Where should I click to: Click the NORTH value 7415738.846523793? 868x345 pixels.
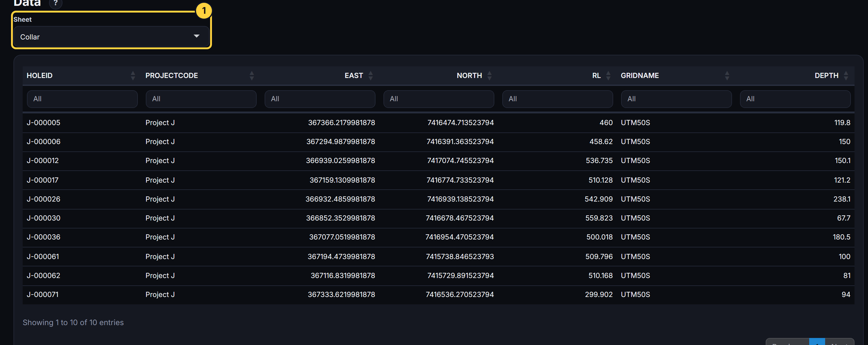(460, 257)
